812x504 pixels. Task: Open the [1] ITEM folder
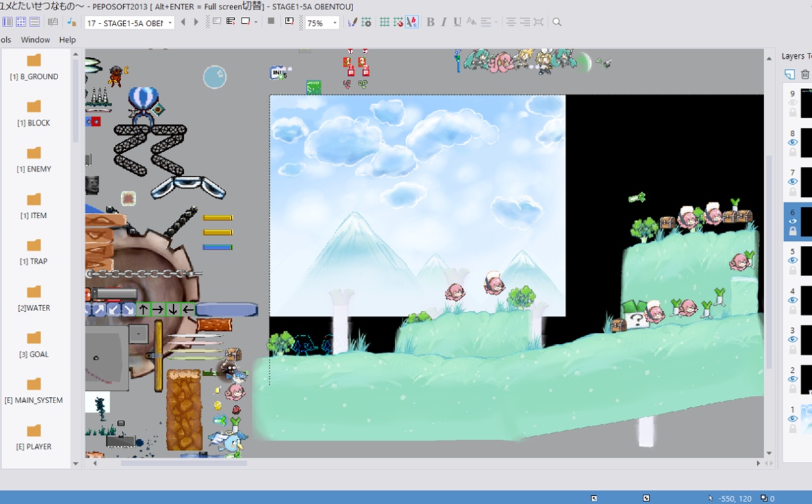pyautogui.click(x=34, y=206)
